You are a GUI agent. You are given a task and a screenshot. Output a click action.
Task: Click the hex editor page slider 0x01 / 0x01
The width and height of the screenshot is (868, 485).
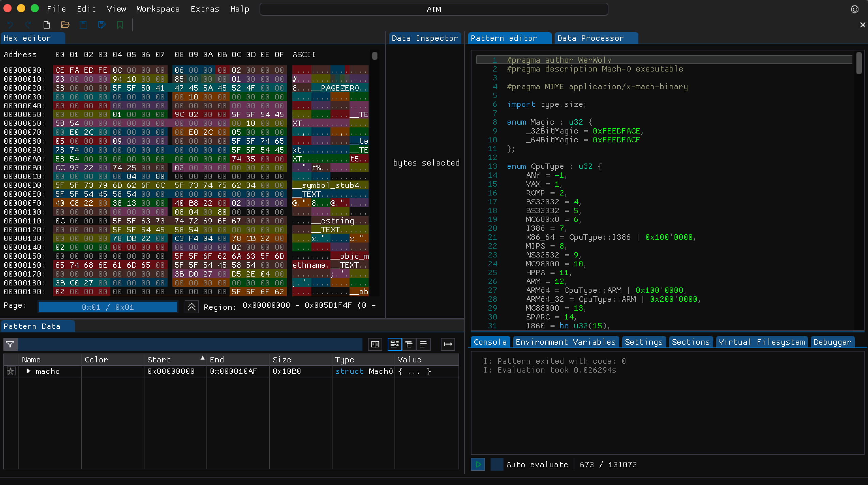click(x=108, y=307)
